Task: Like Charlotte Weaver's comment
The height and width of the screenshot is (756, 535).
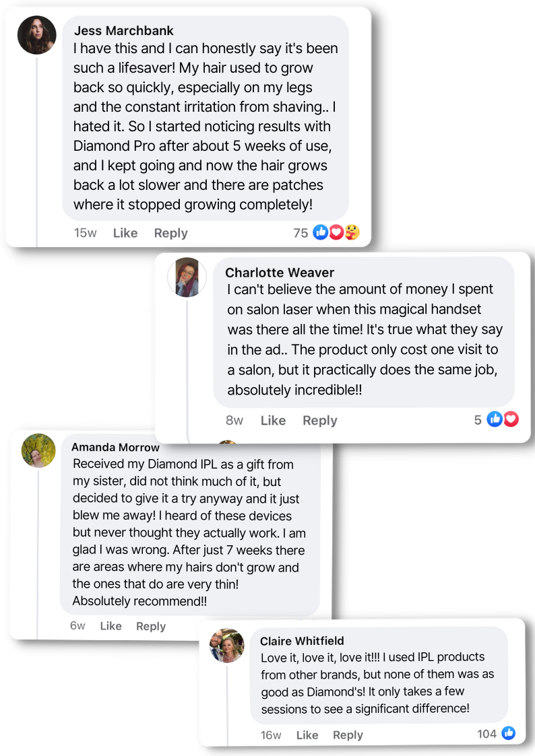Action: click(x=273, y=420)
